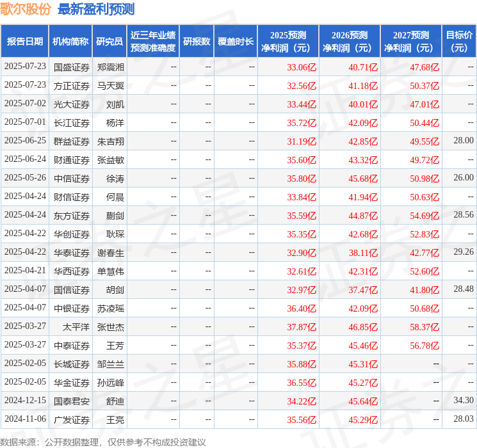Click target price 34.30
Viewport: 477px width, 448px height.
[x=464, y=400]
